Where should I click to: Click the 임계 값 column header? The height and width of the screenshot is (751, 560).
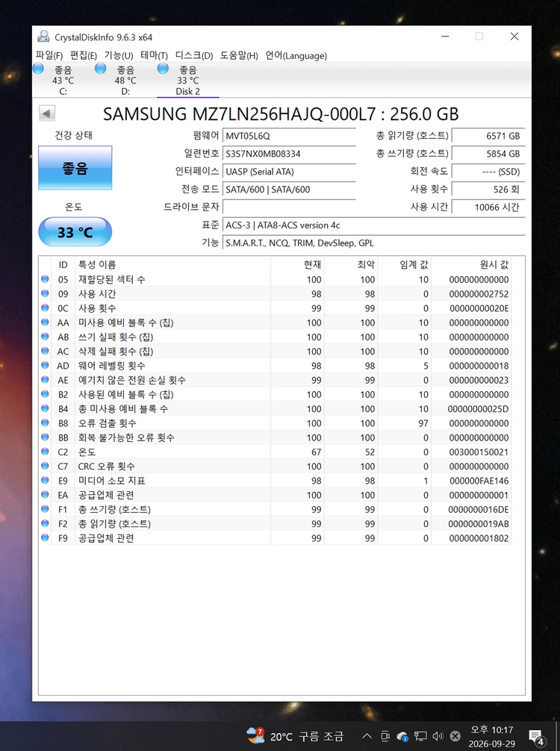tap(404, 264)
